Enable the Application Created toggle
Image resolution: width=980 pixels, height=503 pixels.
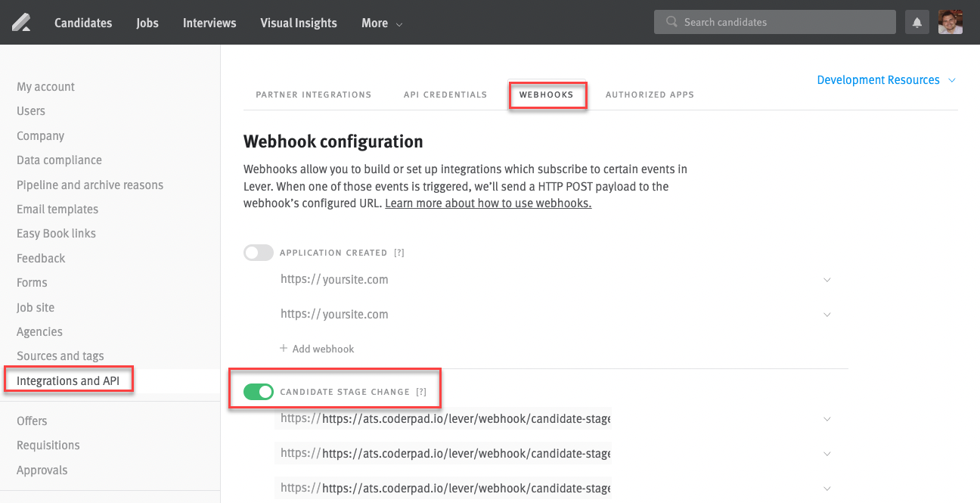pyautogui.click(x=259, y=253)
